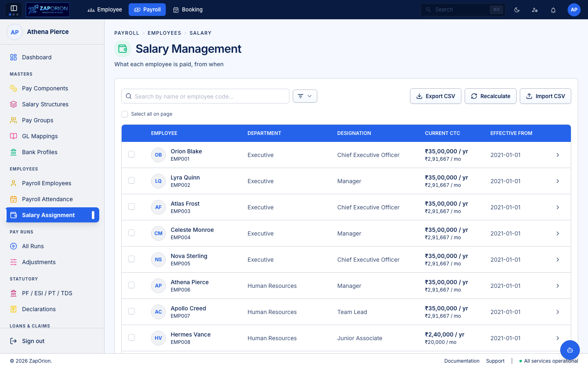Select Apollo Creed row checkbox

coord(131,311)
